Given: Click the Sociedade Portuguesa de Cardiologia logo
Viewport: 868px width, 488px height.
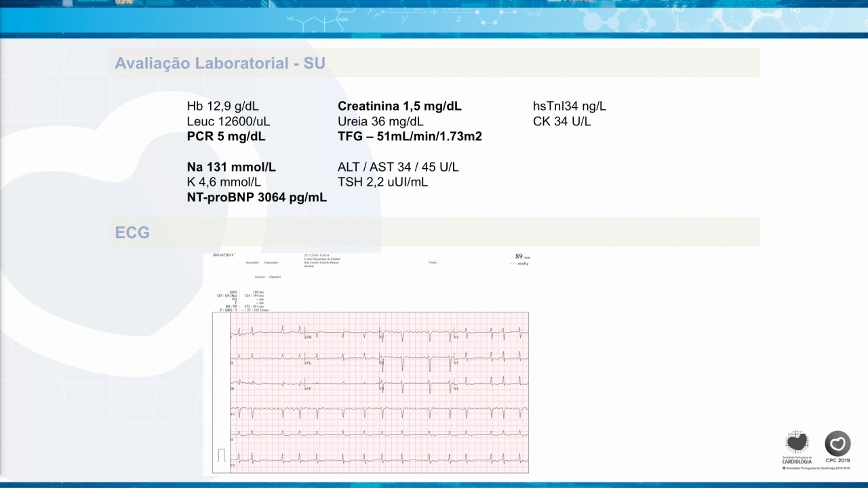Looking at the screenshot, I should click(797, 447).
